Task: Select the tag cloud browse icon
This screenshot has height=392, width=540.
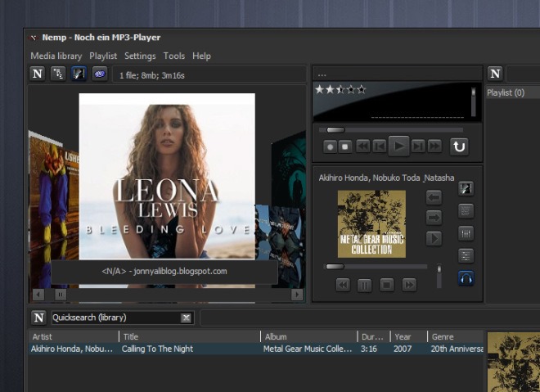Action: [100, 74]
